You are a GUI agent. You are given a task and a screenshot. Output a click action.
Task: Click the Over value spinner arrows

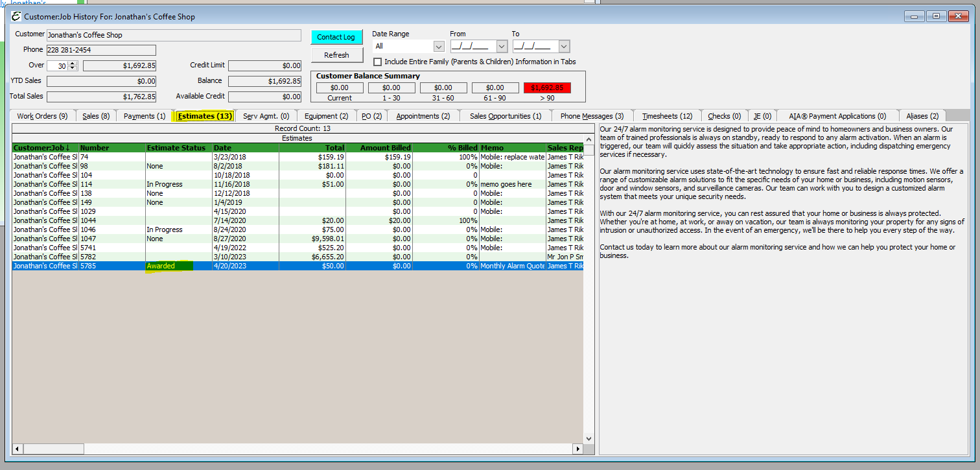pyautogui.click(x=73, y=65)
